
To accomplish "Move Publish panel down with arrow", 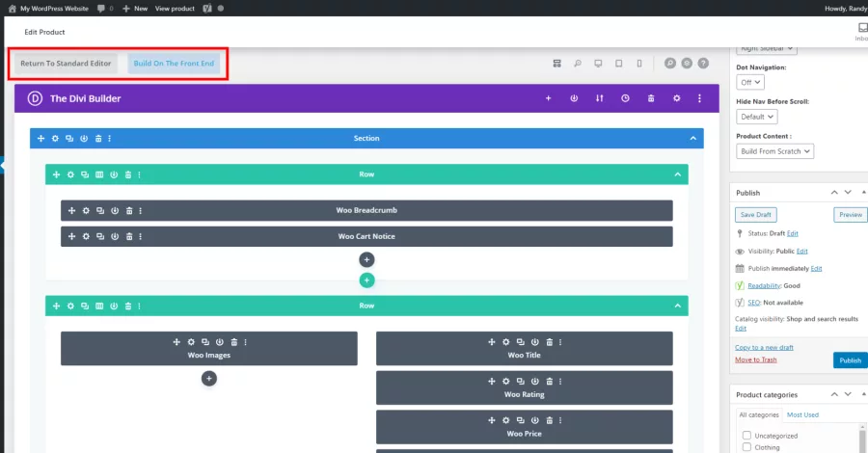I will (848, 193).
